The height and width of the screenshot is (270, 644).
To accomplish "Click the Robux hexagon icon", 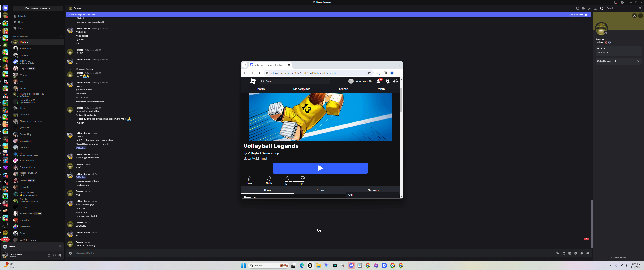I will tap(388, 81).
